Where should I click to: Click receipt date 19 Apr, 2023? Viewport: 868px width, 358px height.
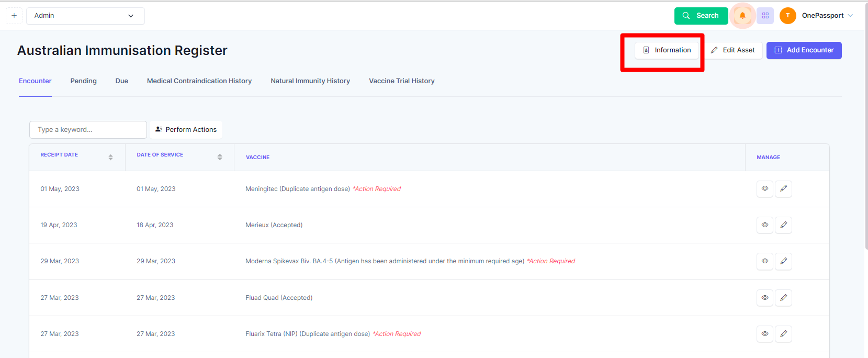pos(59,225)
